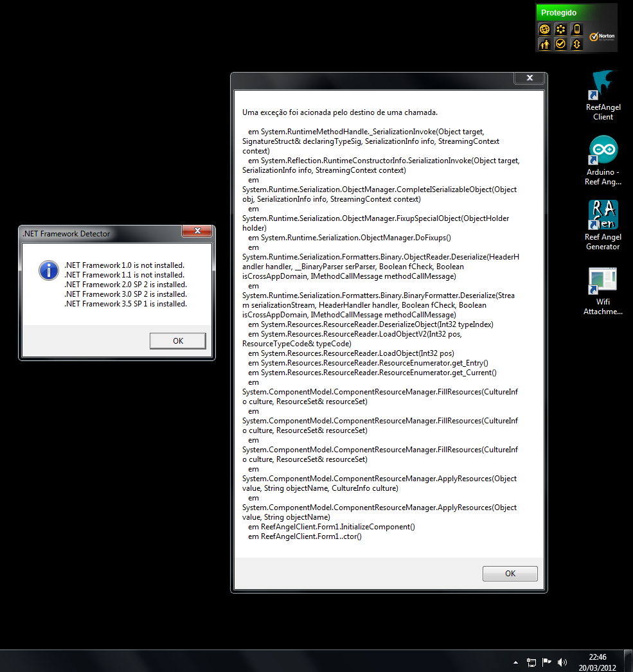The height and width of the screenshot is (672, 633).
Task: Click ".NET Framework 3.5 SP 1 is installed." line
Action: click(125, 304)
